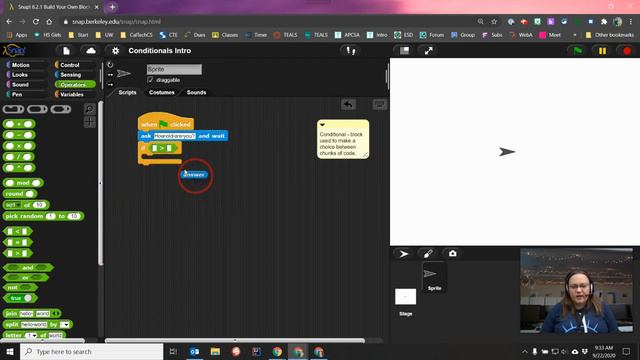Set rotation style to don't rotate
The image size is (640, 360).
pos(110,84)
